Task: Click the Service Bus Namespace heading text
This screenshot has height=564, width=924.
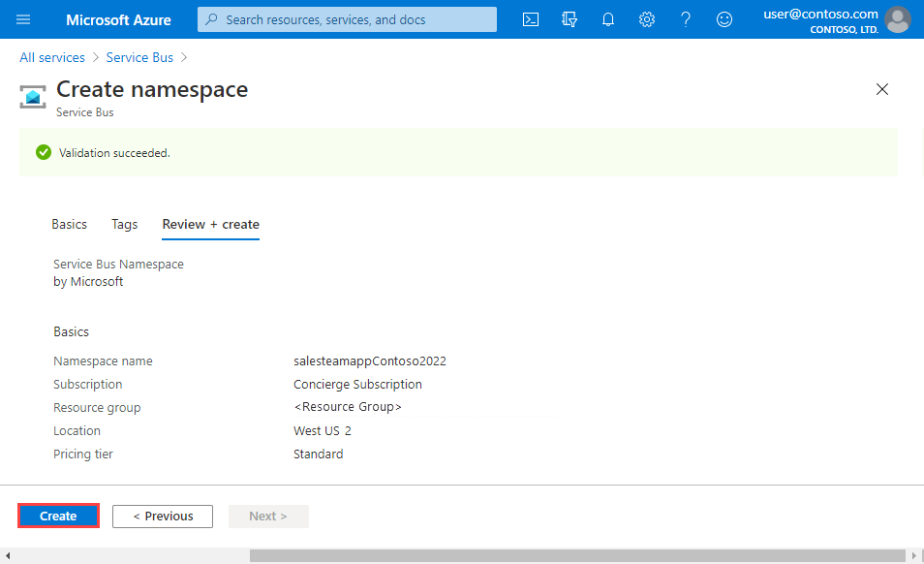Action: click(x=118, y=264)
